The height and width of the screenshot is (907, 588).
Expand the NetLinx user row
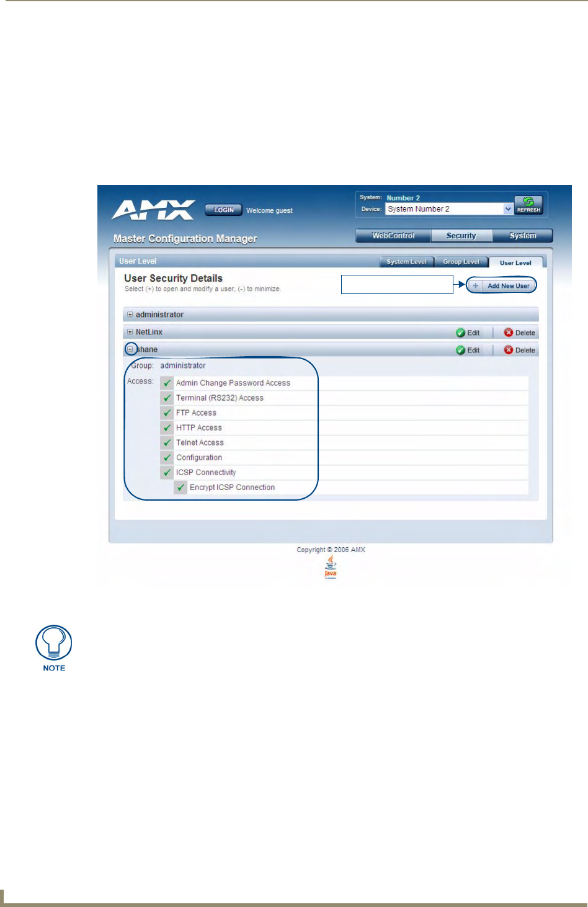click(130, 332)
